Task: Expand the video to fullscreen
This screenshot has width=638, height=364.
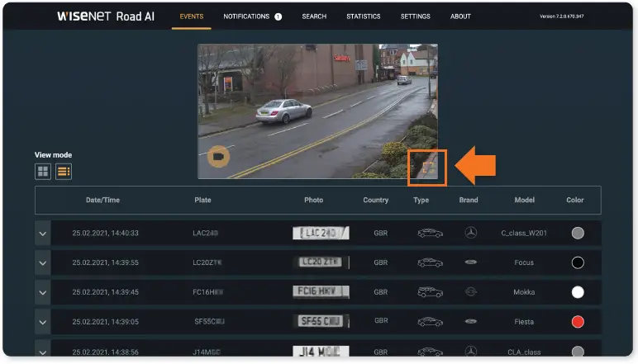Action: 428,168
